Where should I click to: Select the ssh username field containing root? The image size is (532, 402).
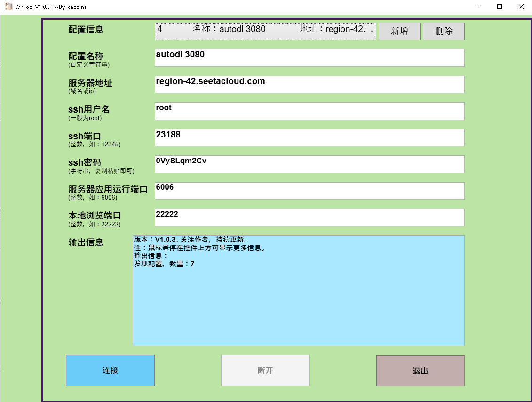(309, 111)
